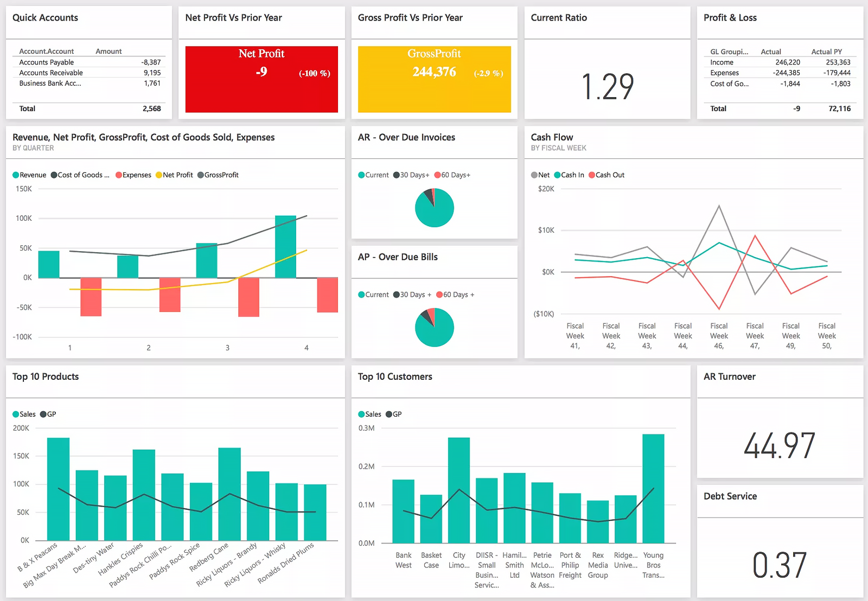
Task: Open the red Net Profit KPI card
Action: 261,79
